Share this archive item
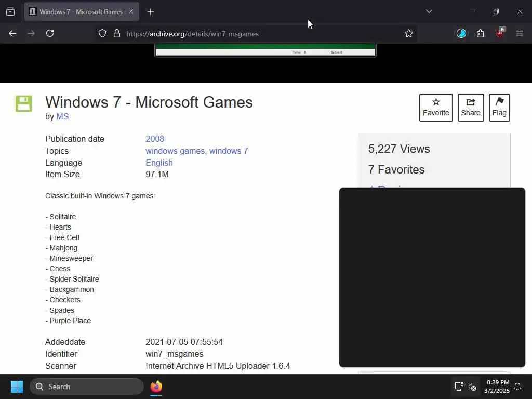 (471, 107)
